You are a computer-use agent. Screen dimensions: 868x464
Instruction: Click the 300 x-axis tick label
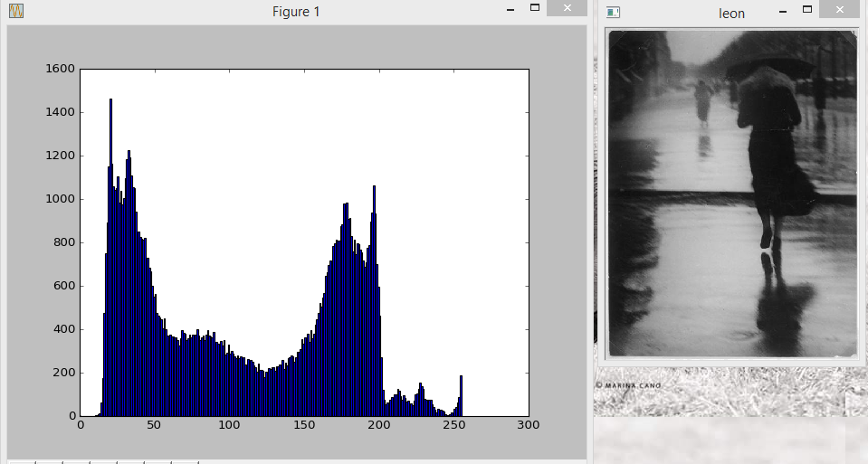(529, 425)
